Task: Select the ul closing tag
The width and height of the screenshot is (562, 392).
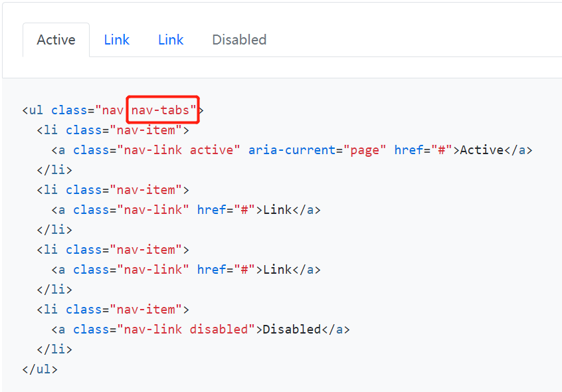Action: click(40, 369)
